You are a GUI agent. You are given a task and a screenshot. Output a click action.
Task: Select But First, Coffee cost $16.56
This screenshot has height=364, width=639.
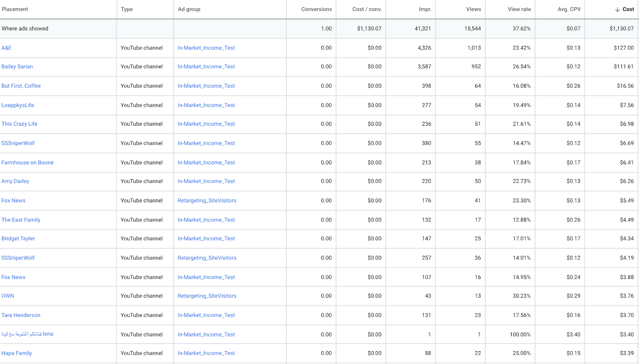pos(625,86)
